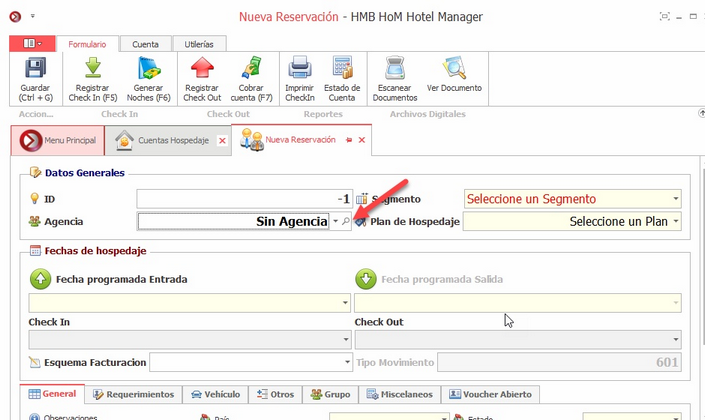Click the ID input field
The image size is (705, 420).
click(x=245, y=199)
